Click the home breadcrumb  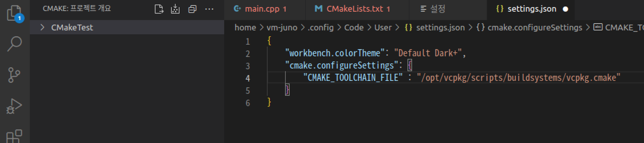coord(245,27)
